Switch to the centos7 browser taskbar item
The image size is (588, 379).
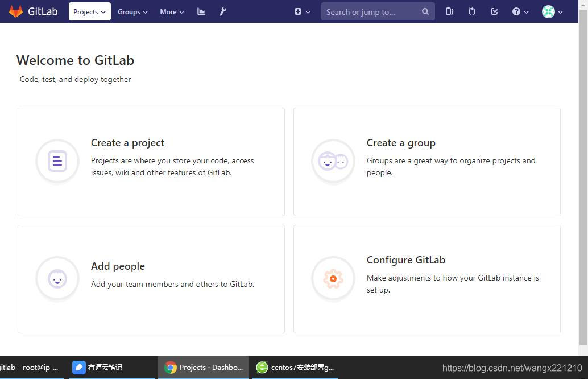(295, 368)
